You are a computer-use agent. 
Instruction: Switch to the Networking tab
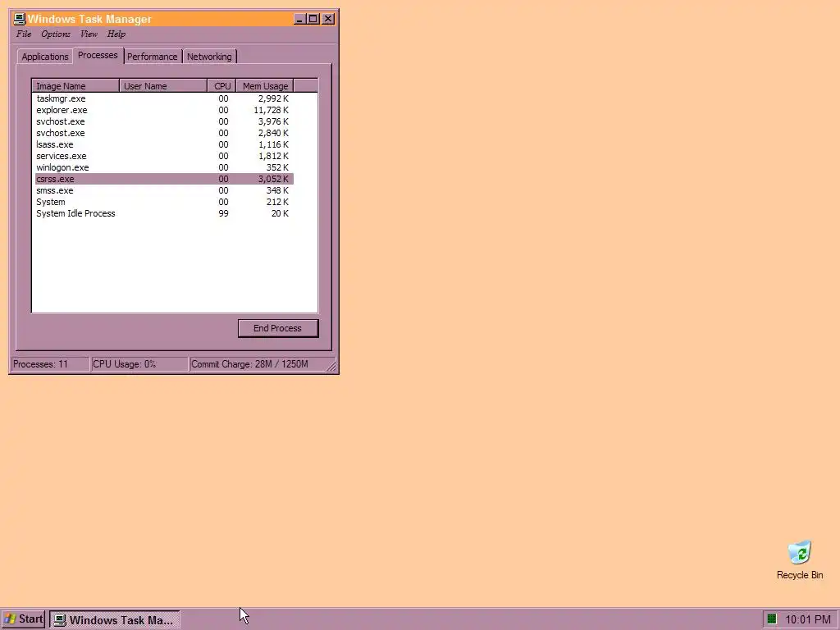[x=209, y=57]
